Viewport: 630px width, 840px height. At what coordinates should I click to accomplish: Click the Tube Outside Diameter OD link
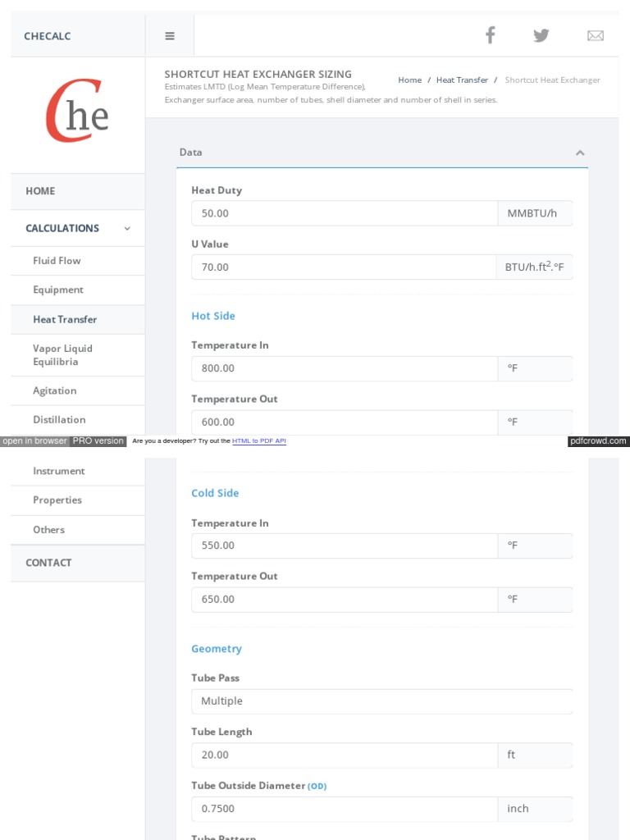pos(317,786)
